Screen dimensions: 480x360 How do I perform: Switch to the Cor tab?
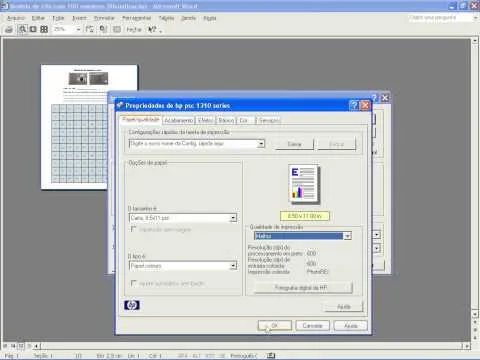pyautogui.click(x=244, y=120)
